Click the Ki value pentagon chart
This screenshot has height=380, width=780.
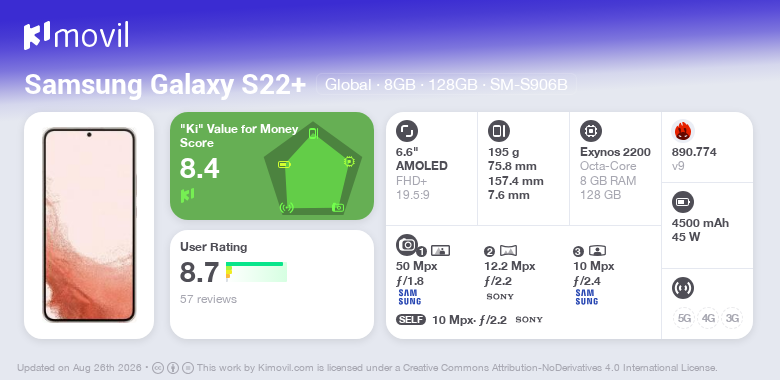[x=313, y=168]
